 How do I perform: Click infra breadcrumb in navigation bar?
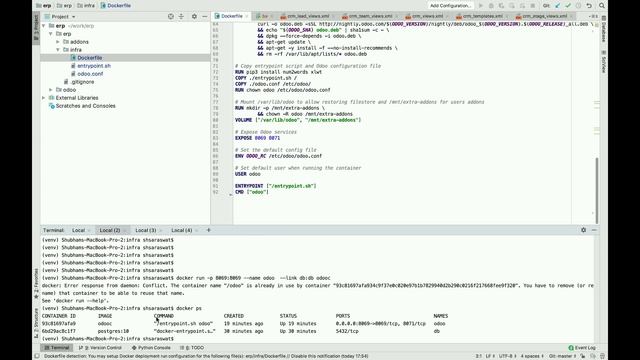(x=86, y=6)
